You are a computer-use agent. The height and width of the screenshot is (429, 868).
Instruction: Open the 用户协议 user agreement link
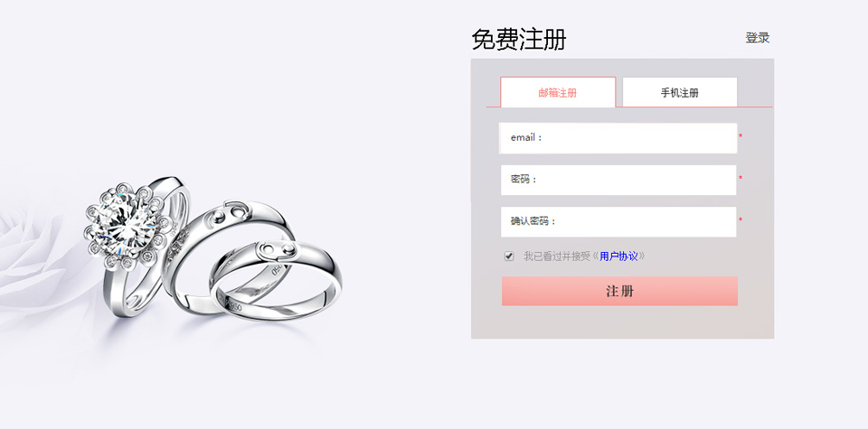point(618,256)
